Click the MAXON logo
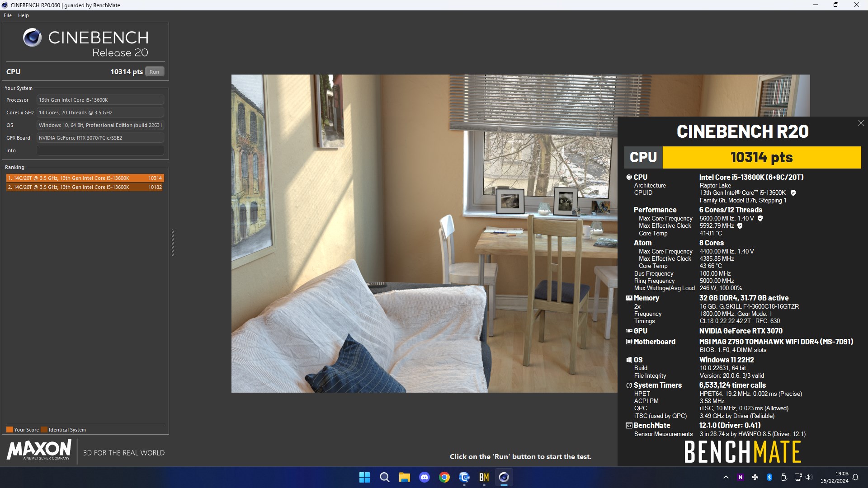The width and height of the screenshot is (868, 488). pyautogui.click(x=39, y=450)
